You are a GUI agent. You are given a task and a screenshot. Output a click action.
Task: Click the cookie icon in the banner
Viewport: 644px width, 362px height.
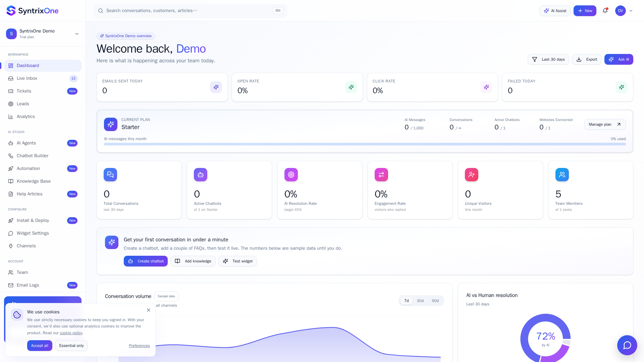click(x=17, y=315)
